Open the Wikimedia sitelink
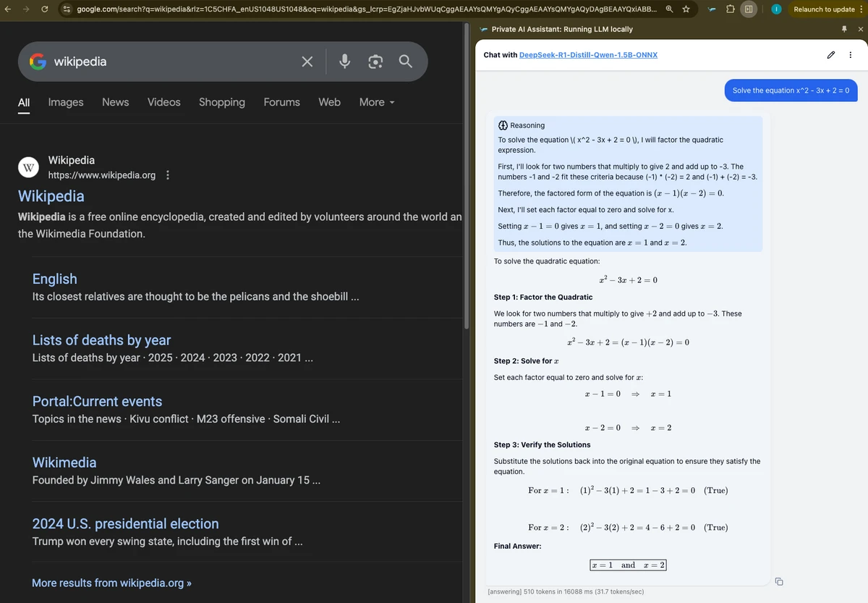This screenshot has width=868, height=603. point(64,463)
